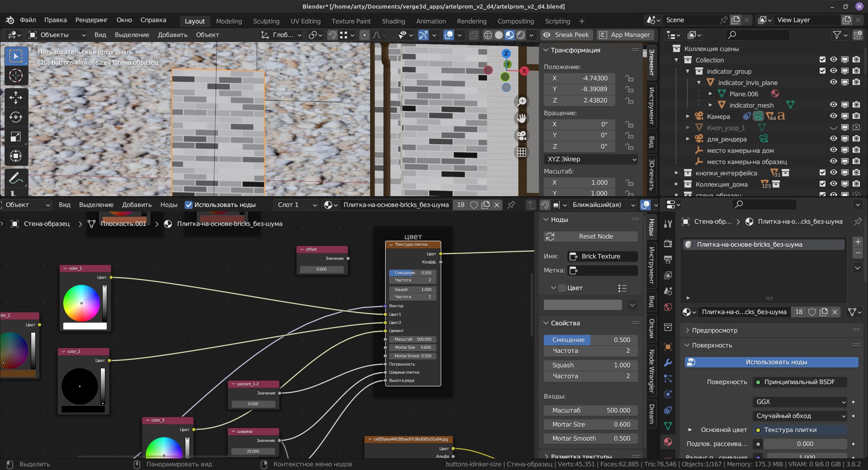Viewport: 868px width, 470px height.
Task: Toggle the Цвет node color checkbox
Action: coord(562,288)
